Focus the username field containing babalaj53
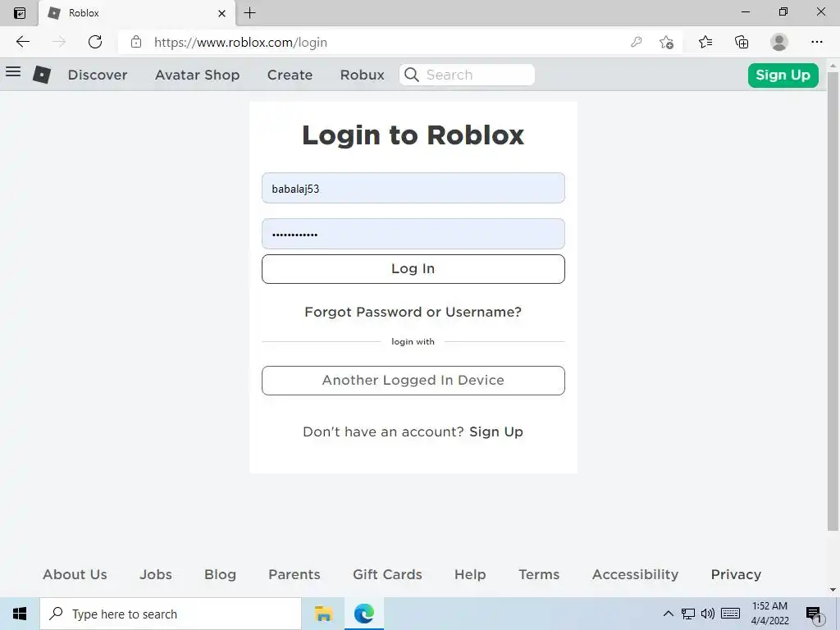840x630 pixels. pyautogui.click(x=413, y=188)
